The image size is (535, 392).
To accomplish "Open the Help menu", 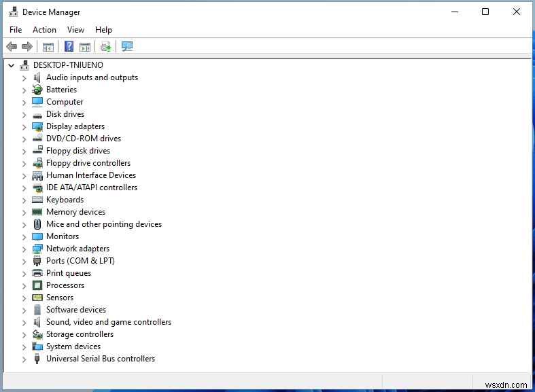I will (x=103, y=30).
